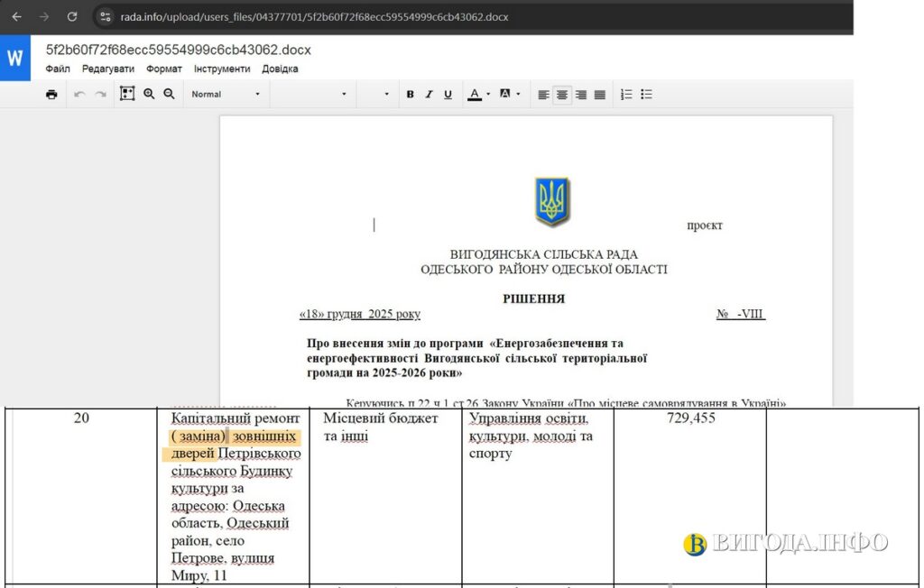This screenshot has height=588, width=924.
Task: Toggle bold formatting
Action: [x=410, y=94]
